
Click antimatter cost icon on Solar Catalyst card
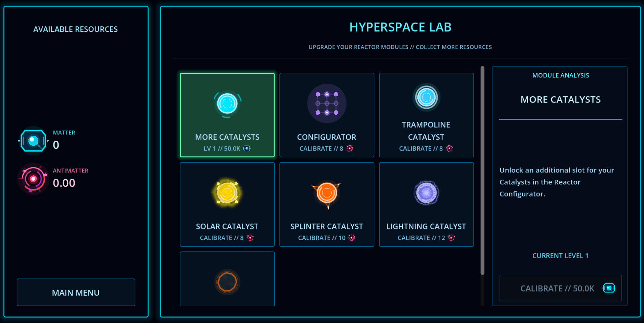point(250,238)
